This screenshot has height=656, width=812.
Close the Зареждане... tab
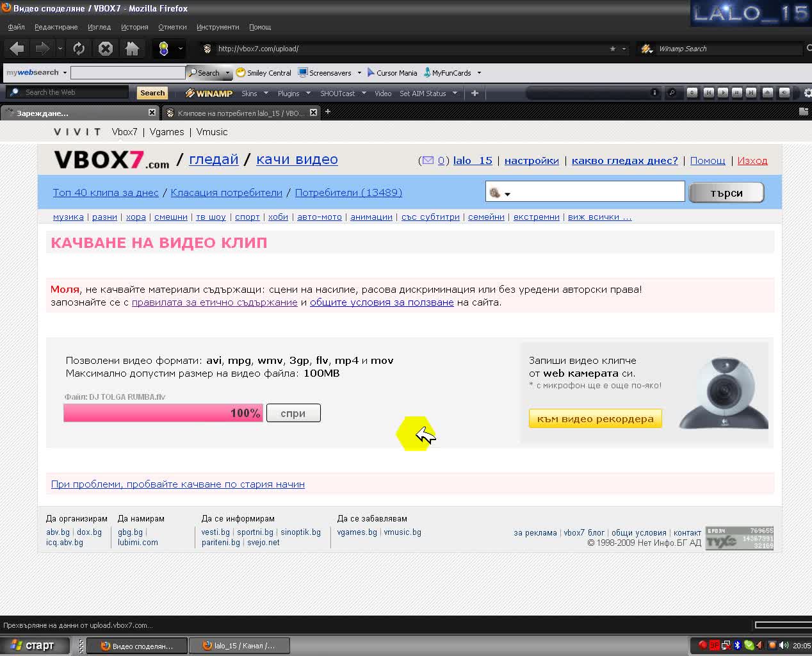(152, 112)
